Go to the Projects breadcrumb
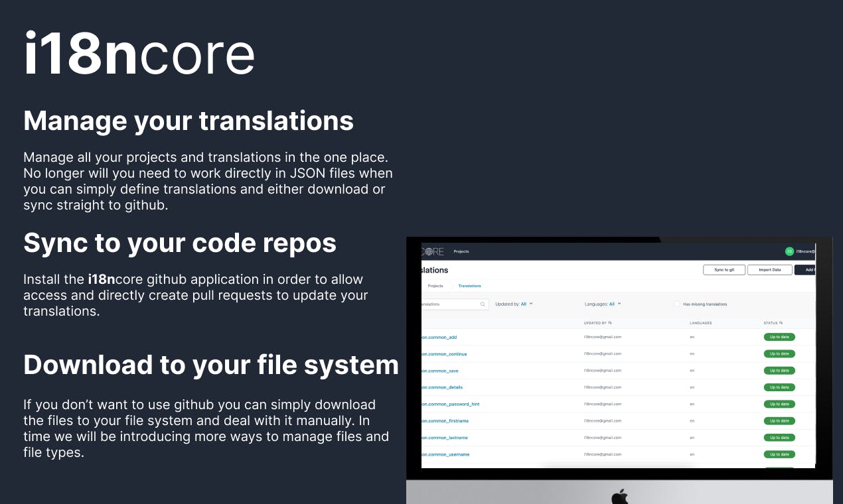 click(435, 286)
